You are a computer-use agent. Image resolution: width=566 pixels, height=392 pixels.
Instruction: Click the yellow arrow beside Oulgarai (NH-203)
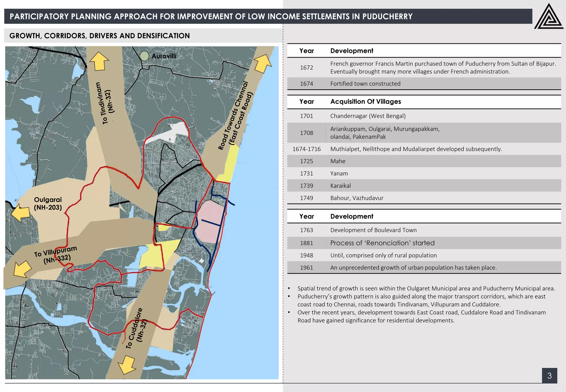pos(21,213)
